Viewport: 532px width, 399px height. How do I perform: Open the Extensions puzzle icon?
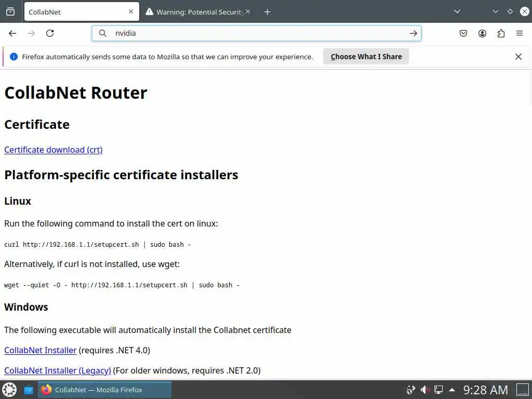pyautogui.click(x=501, y=33)
